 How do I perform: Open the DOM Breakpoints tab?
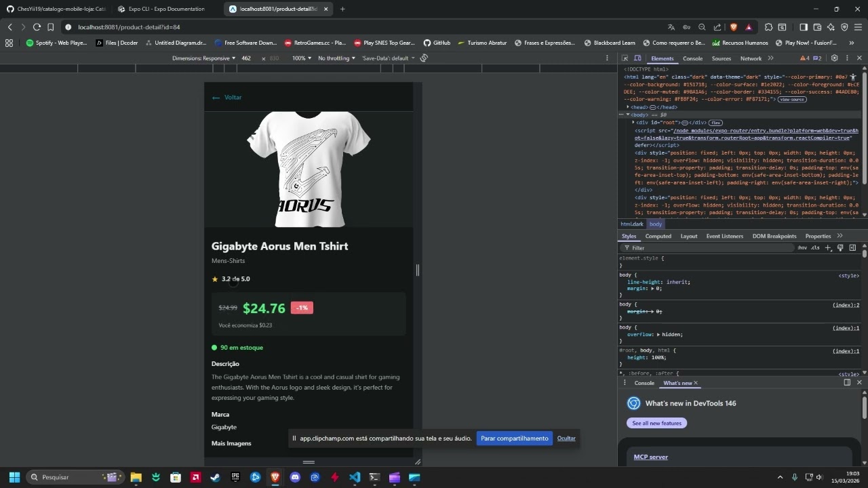click(774, 236)
